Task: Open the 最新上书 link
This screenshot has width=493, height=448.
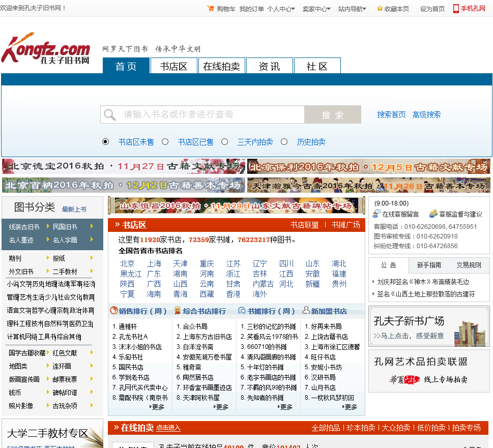Action: 74,209
